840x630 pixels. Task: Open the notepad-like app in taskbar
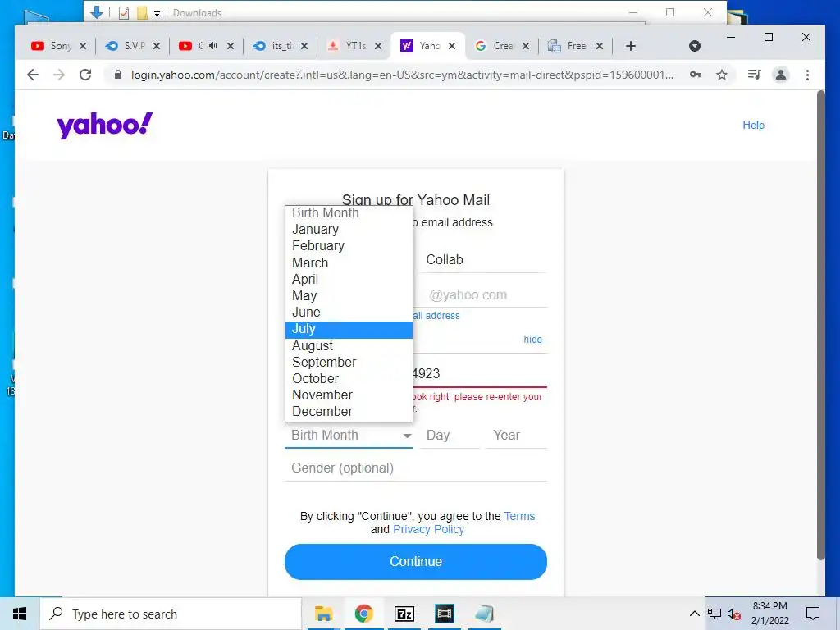[x=484, y=614]
